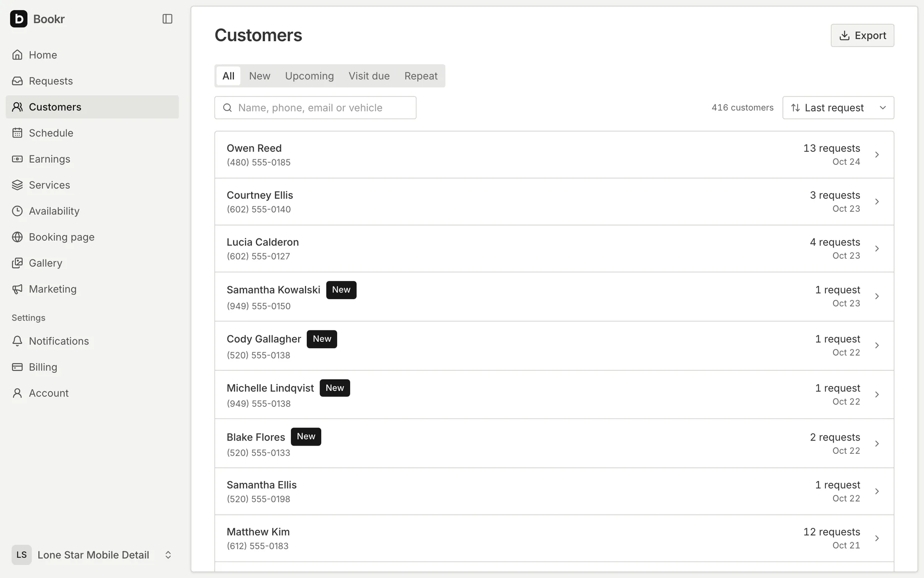Click phone number (612) 555-0183
Image resolution: width=924 pixels, height=578 pixels.
pyautogui.click(x=257, y=546)
